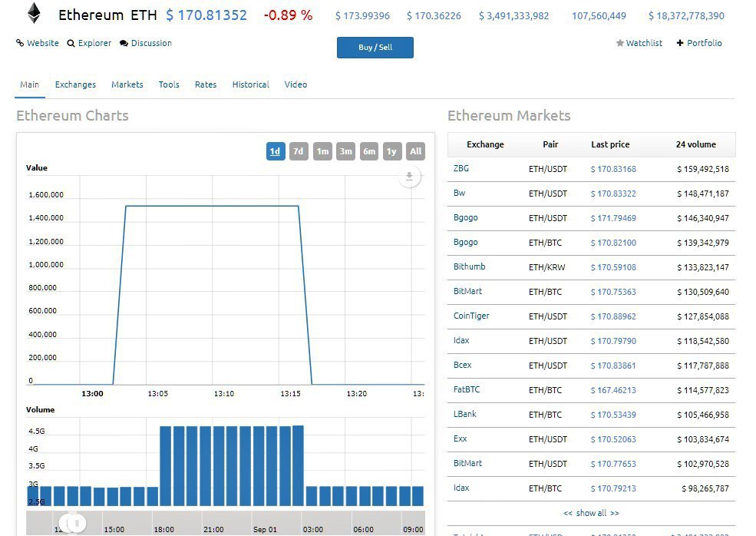Click the 24 volume column header
The height and width of the screenshot is (536, 756).
pos(695,144)
